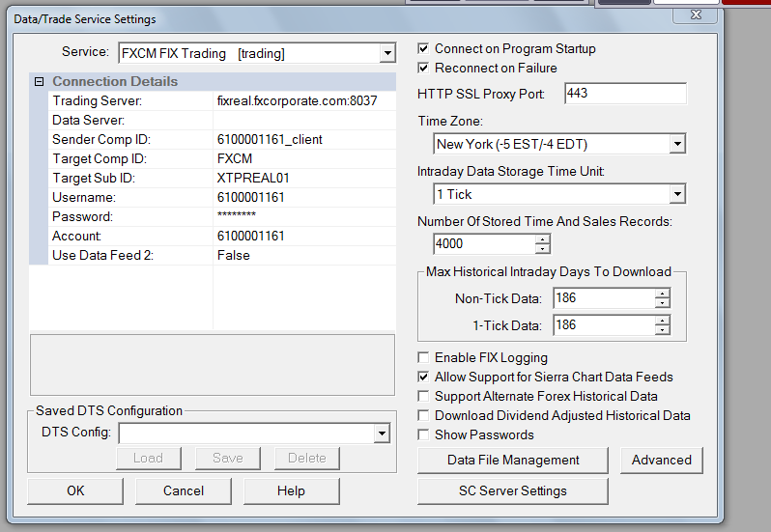Open Advanced settings
Image resolution: width=771 pixels, height=532 pixels.
click(662, 461)
